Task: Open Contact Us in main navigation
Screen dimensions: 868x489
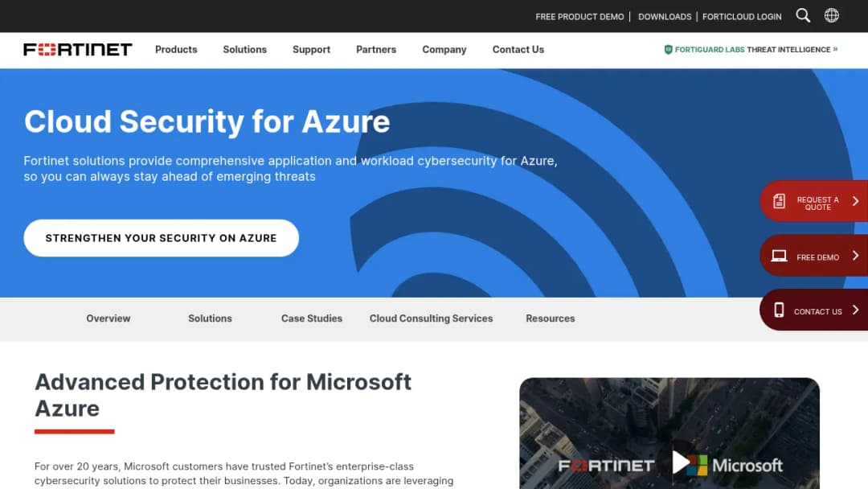Action: coord(518,49)
